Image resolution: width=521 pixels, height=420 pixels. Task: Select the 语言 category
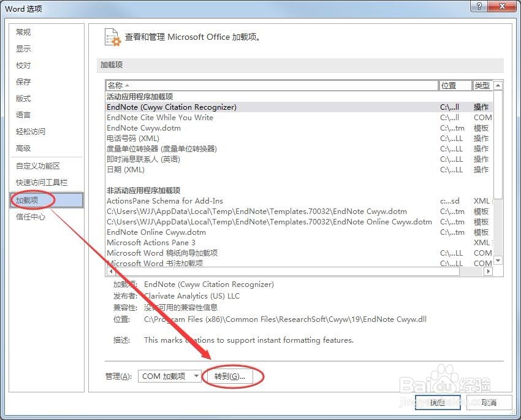click(x=23, y=115)
